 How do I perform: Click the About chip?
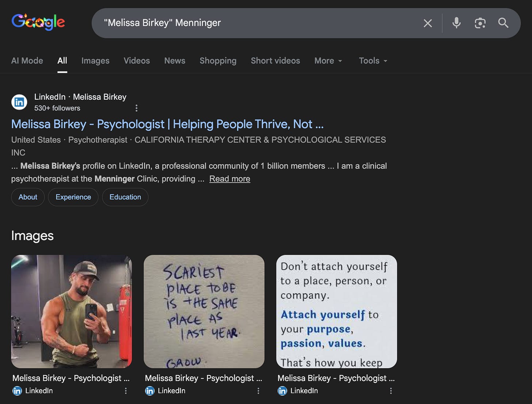tap(28, 197)
